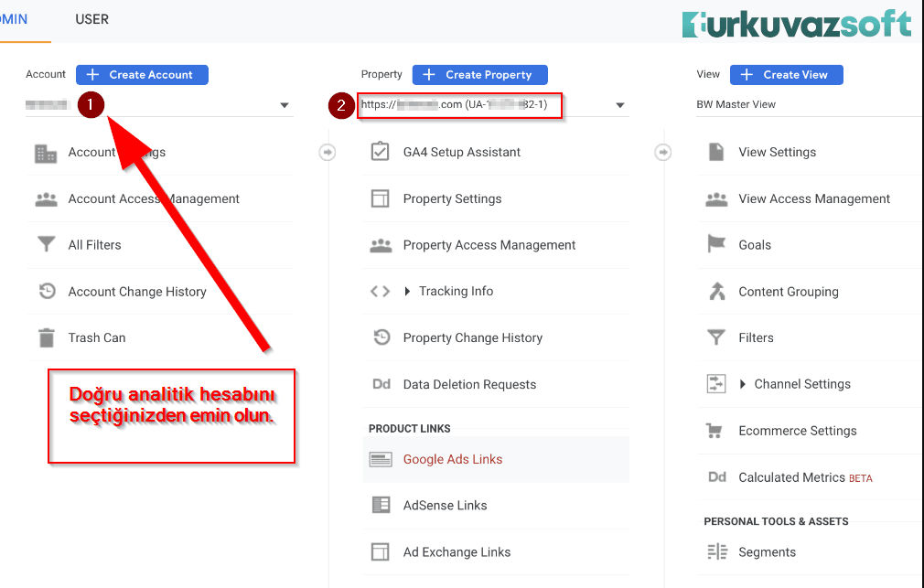Click the Tracking Info code brackets icon

tap(380, 291)
